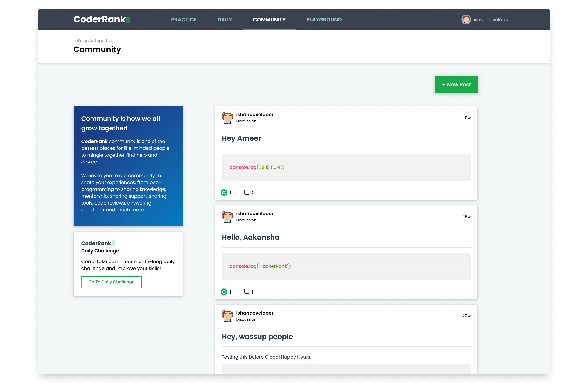Click the Community tab in navigation

(x=269, y=19)
